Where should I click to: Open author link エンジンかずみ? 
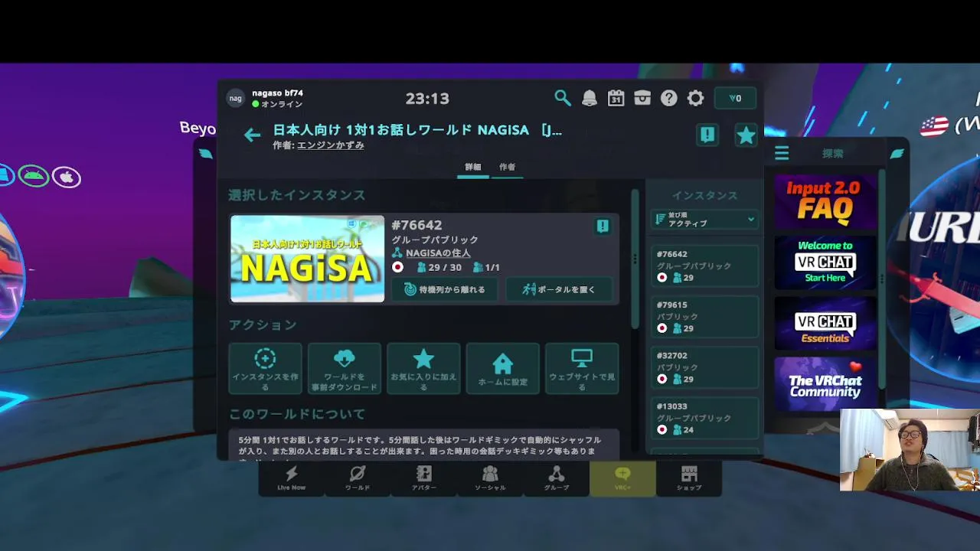coord(330,145)
